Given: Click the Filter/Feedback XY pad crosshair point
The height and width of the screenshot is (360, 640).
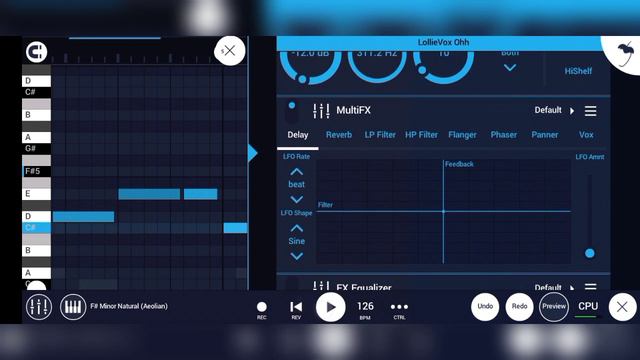Looking at the screenshot, I should pyautogui.click(x=443, y=211).
